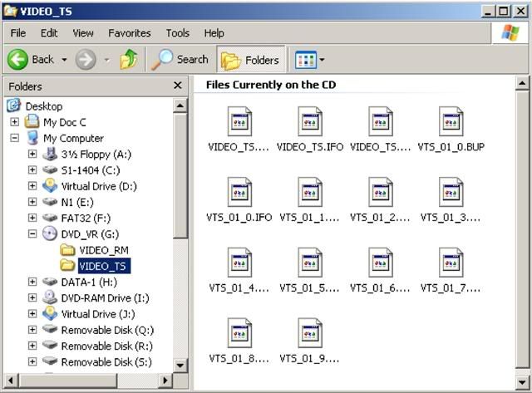This screenshot has height=393, width=532.
Task: Select the VTS_01_4 file icon
Action: pos(239,263)
